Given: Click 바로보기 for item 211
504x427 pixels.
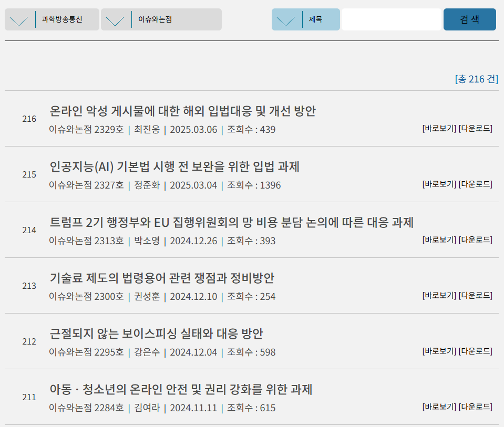Looking at the screenshot, I should 439,407.
